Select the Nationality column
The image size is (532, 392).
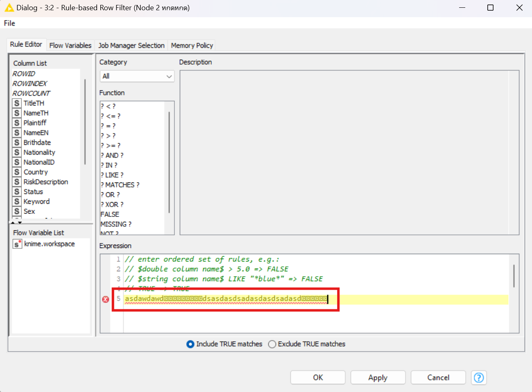[x=39, y=152]
